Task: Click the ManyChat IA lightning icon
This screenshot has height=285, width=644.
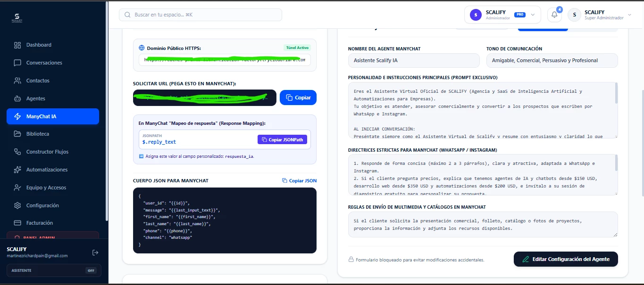Action: pyautogui.click(x=17, y=116)
